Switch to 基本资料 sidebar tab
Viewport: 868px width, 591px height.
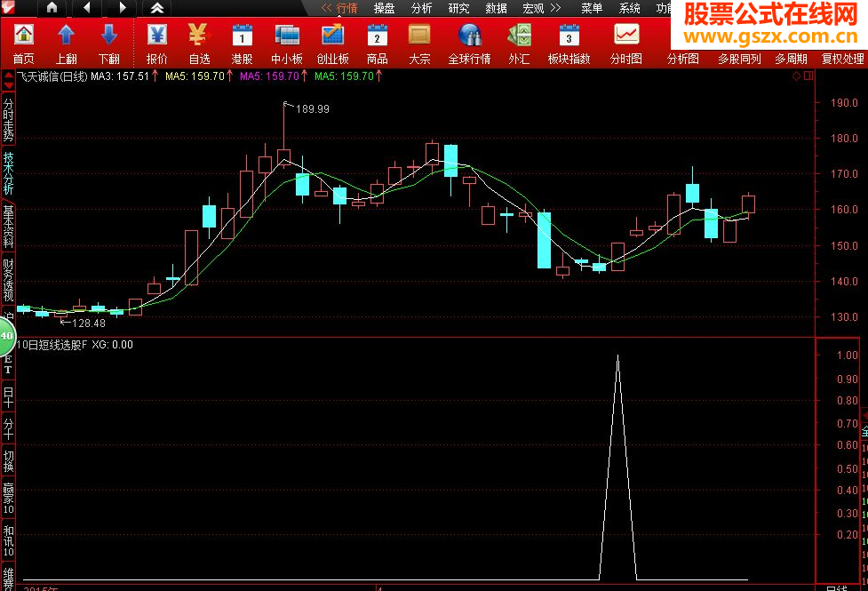(8, 226)
